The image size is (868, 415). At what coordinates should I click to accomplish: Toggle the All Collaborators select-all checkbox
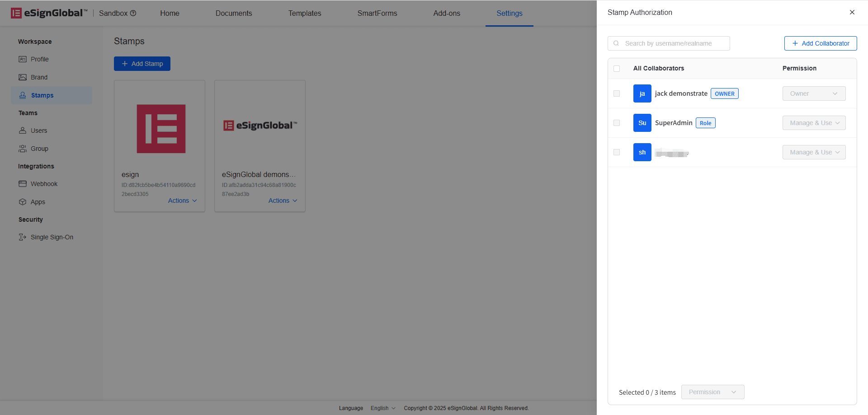tap(617, 69)
